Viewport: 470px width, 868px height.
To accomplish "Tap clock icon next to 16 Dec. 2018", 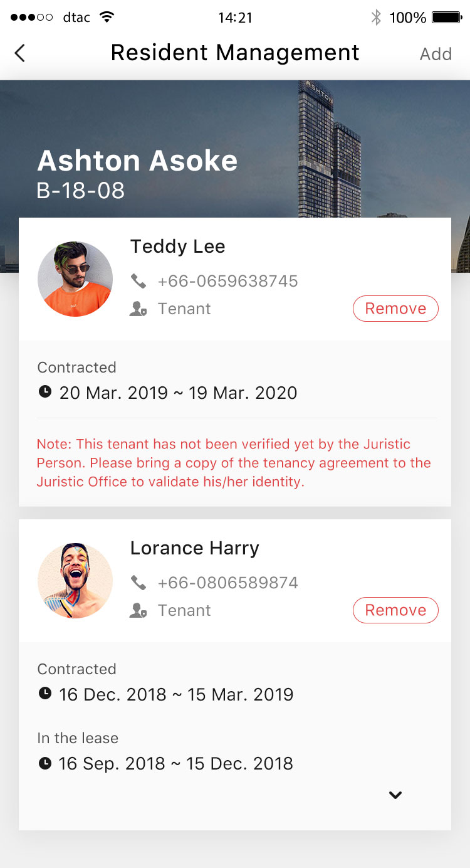I will coord(44,694).
